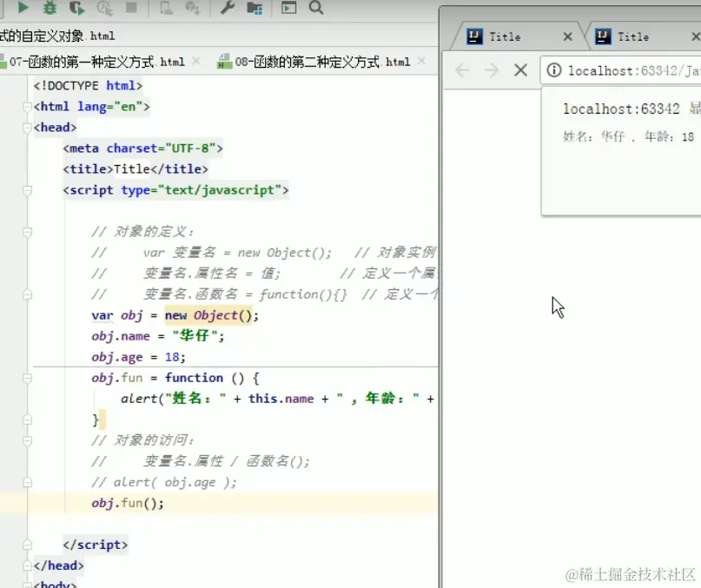This screenshot has height=588, width=701.
Task: Collapse the <html lang="en"> fold marker
Action: (27, 107)
